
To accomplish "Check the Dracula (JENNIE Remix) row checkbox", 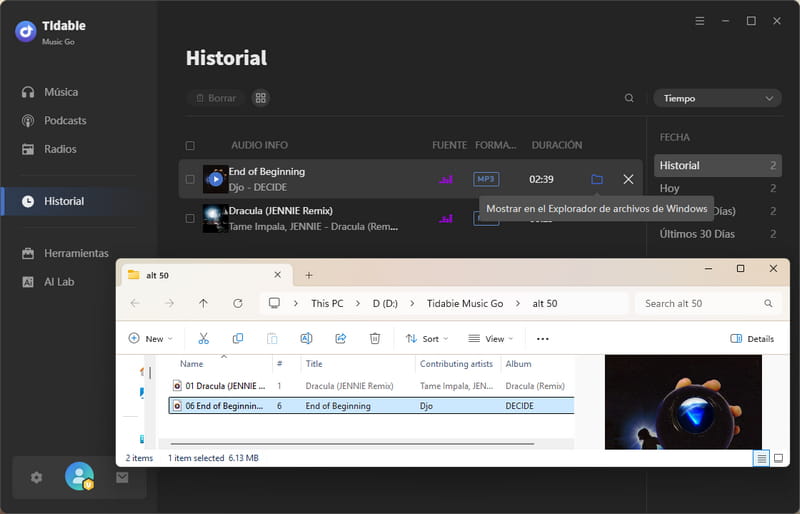I will coord(190,218).
